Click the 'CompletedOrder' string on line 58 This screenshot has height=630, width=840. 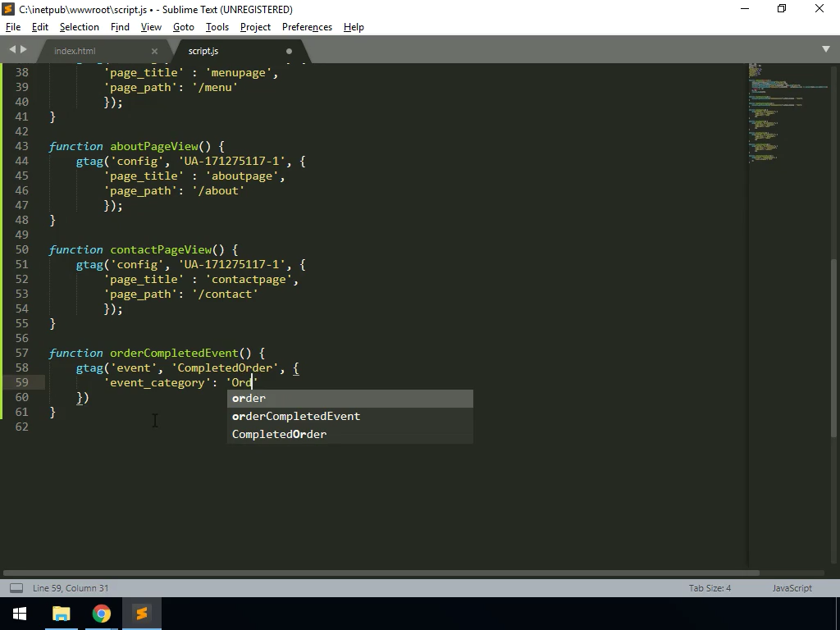[x=225, y=368]
